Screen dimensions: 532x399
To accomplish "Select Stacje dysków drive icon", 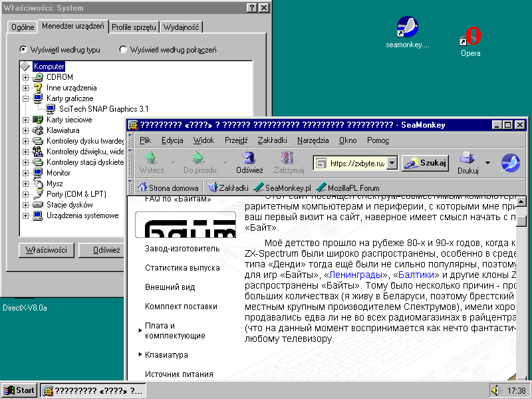I will pyautogui.click(x=38, y=205).
